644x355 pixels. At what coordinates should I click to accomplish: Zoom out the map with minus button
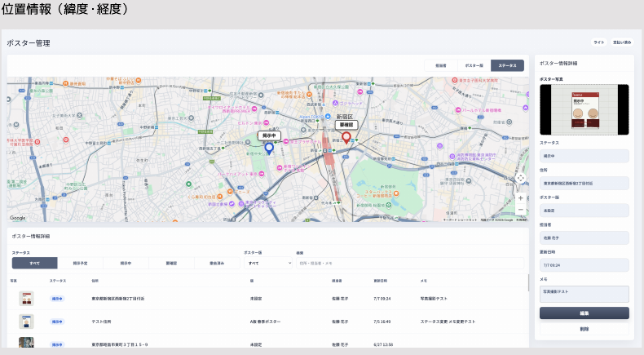[520, 210]
